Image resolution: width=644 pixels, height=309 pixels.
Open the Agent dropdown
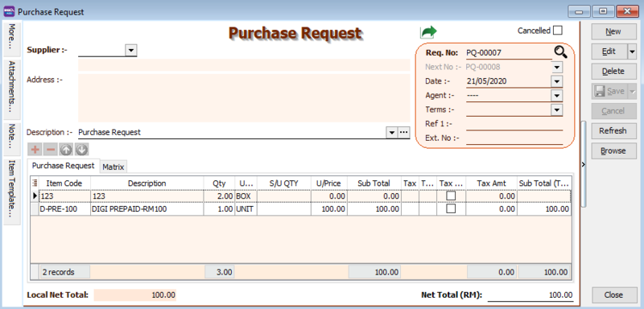coord(557,95)
